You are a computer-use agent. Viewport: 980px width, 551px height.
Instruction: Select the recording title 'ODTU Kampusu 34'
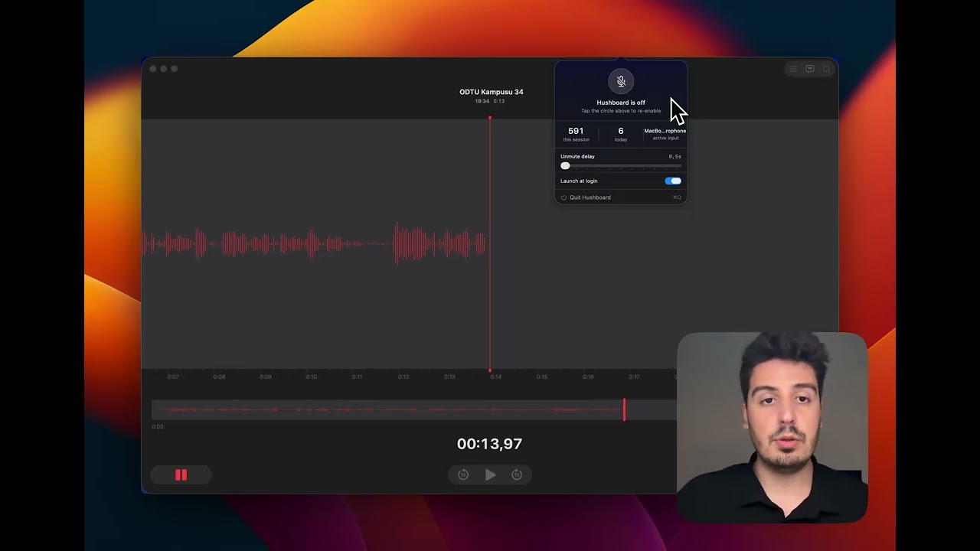click(x=492, y=92)
